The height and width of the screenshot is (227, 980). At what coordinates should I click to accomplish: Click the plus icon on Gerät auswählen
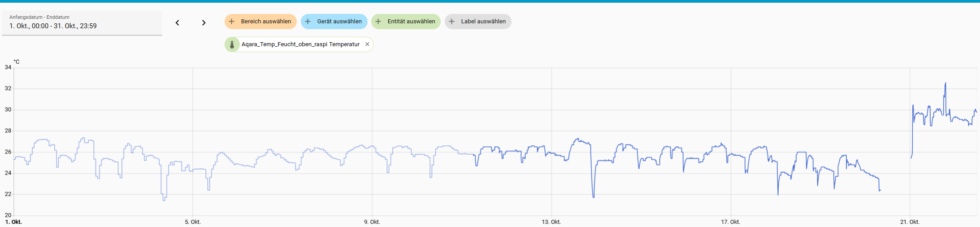click(308, 22)
